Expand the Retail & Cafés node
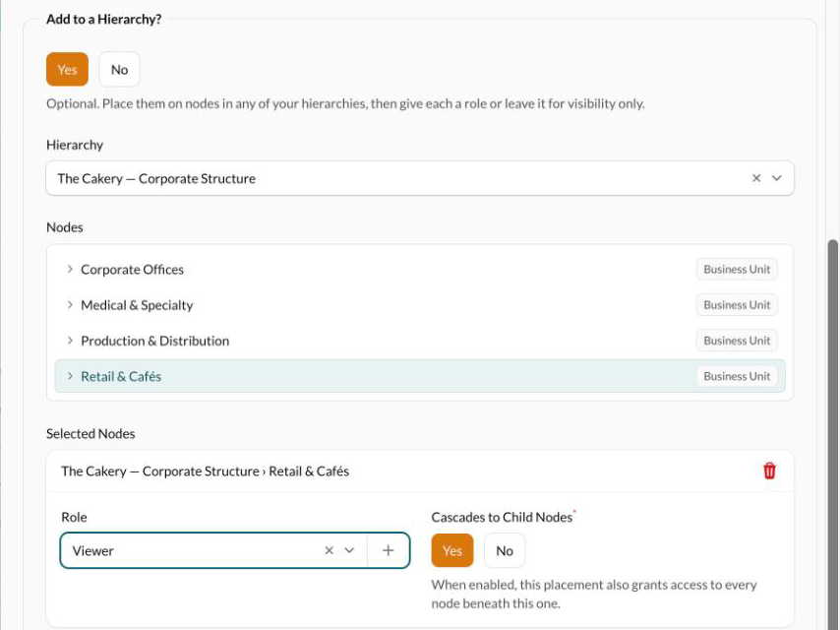This screenshot has height=630, width=840. click(70, 376)
